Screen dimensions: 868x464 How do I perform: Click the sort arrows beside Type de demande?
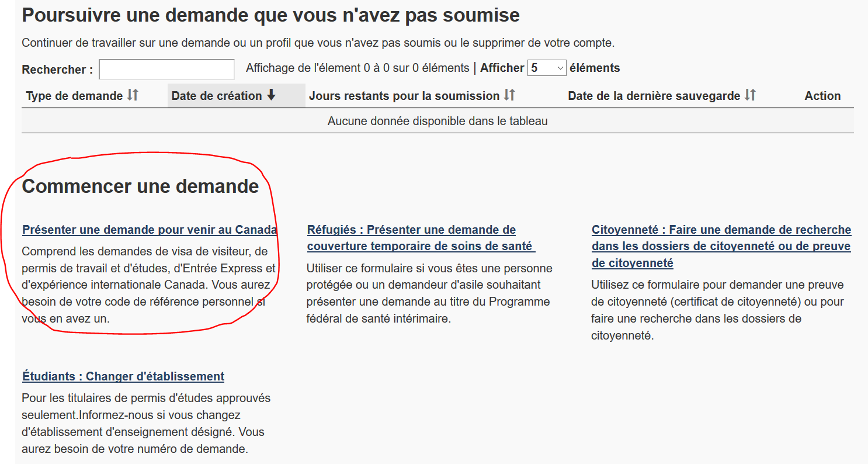tap(133, 95)
